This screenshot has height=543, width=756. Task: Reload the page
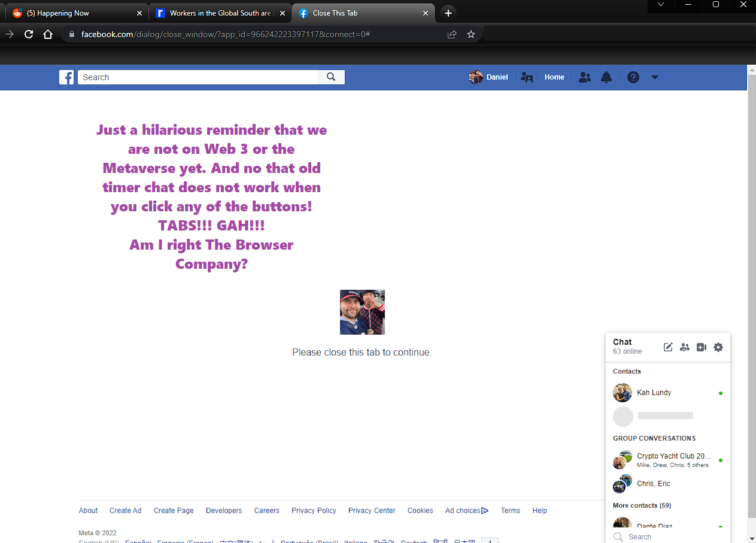click(x=29, y=34)
